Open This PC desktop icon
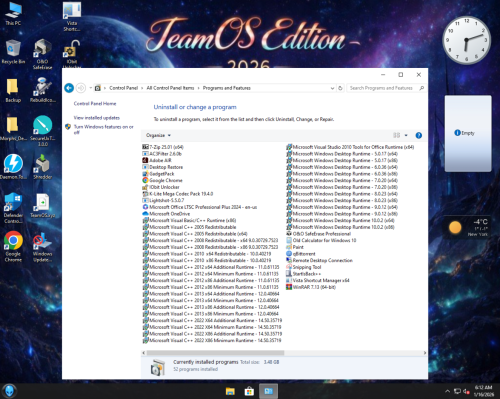This screenshot has height=399, width=500. coord(13,13)
